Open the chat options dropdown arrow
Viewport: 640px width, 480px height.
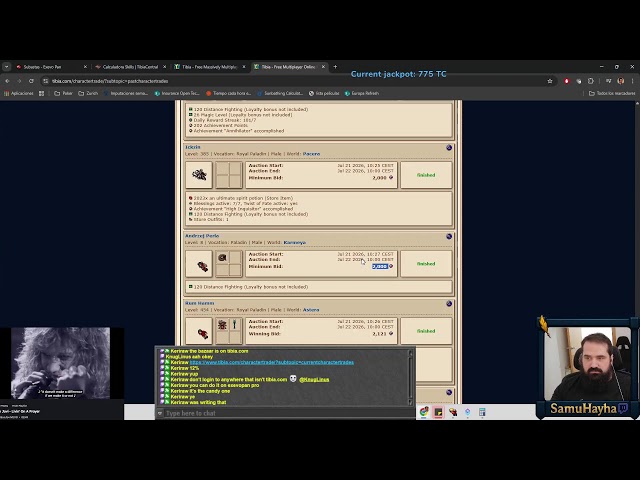point(160,413)
